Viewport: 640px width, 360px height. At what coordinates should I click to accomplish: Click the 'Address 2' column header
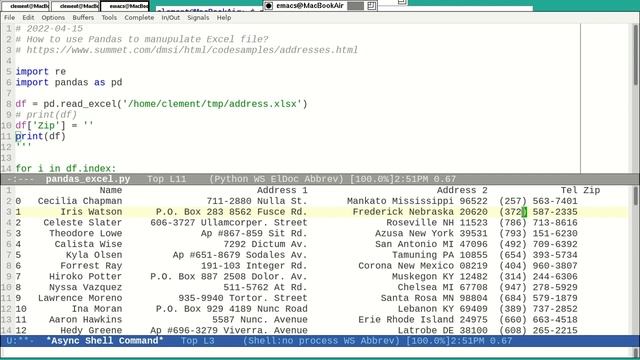[x=462, y=190]
